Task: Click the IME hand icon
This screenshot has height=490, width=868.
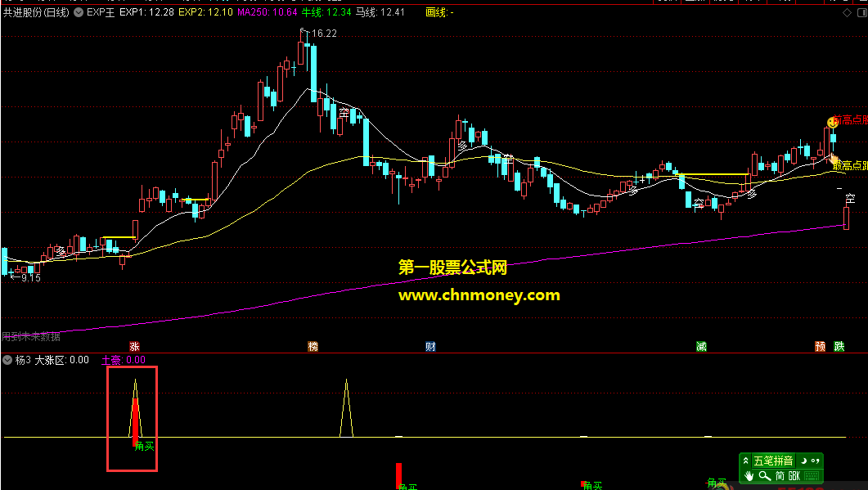Action: [x=749, y=476]
